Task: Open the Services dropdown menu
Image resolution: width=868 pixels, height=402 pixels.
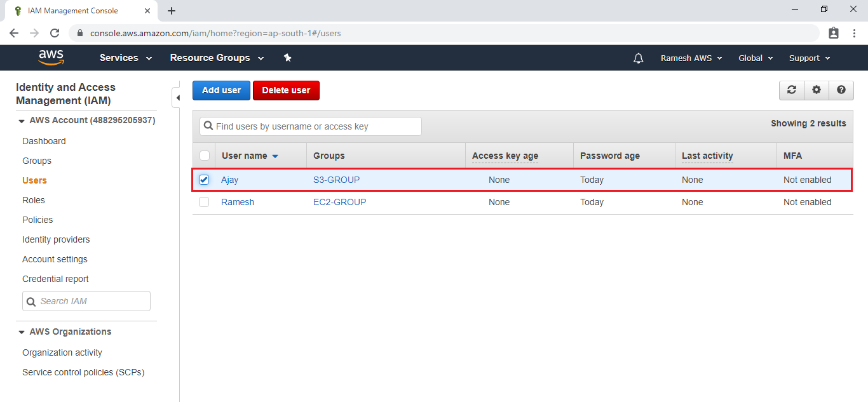Action: coord(126,58)
